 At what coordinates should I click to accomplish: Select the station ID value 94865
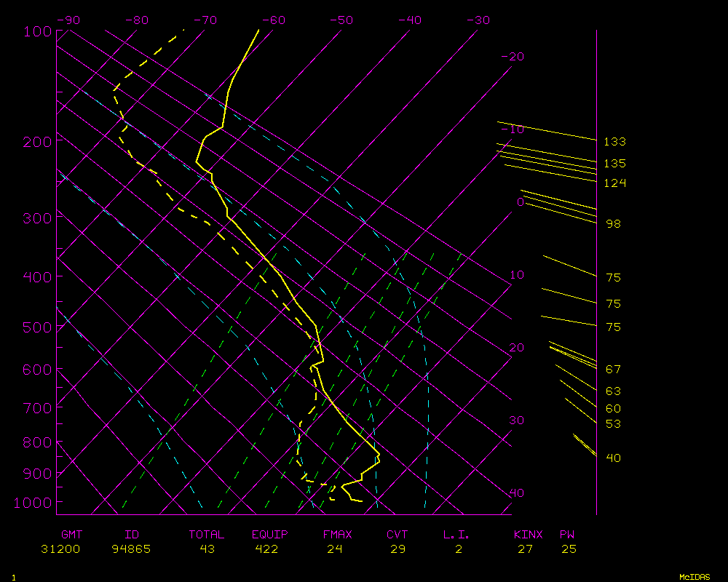tap(131, 549)
